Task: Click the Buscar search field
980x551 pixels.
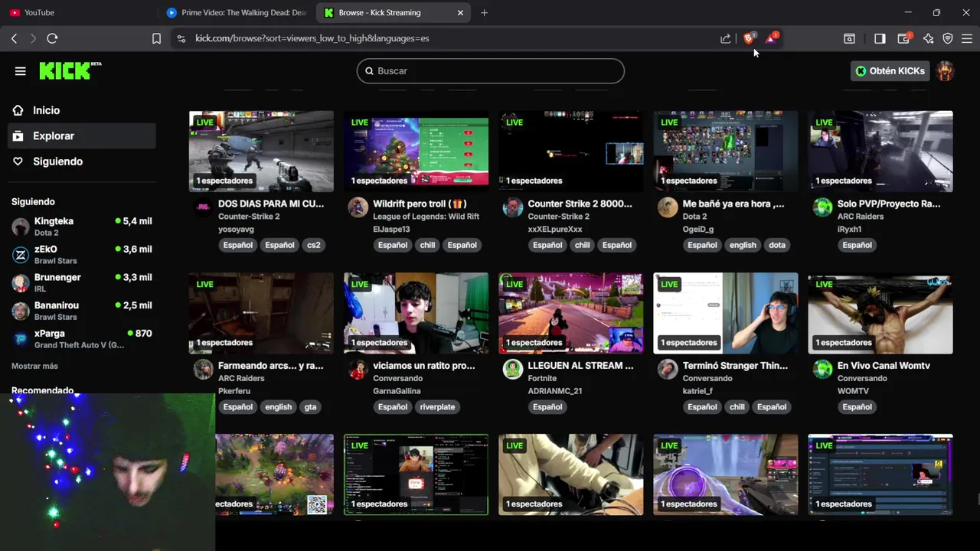Action: (491, 71)
